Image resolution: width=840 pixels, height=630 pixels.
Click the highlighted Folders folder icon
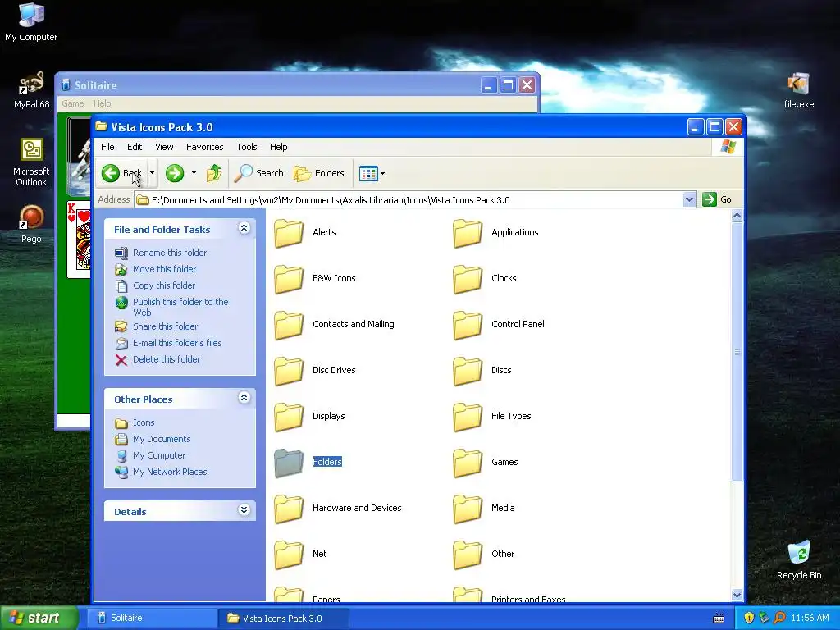(290, 463)
